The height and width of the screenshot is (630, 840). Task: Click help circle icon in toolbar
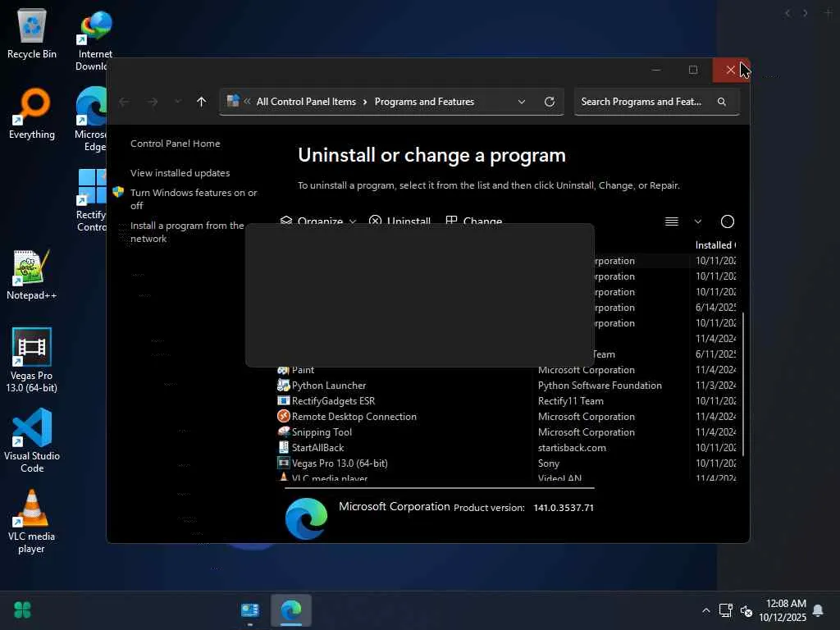tap(727, 221)
